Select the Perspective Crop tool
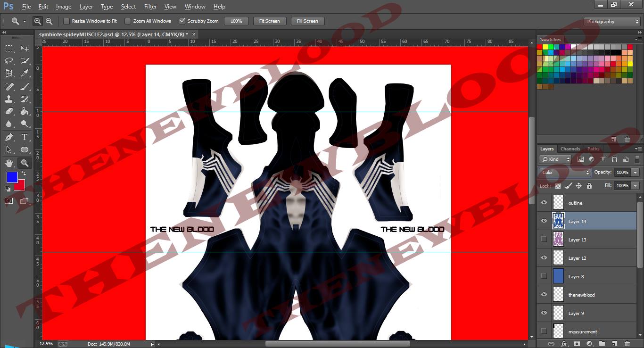The image size is (644, 348). 9,74
